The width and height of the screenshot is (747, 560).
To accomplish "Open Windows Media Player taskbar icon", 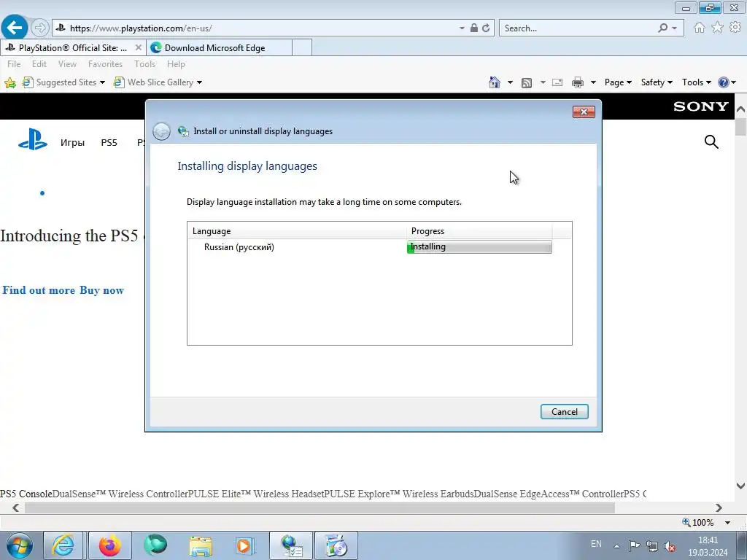I will pyautogui.click(x=245, y=545).
